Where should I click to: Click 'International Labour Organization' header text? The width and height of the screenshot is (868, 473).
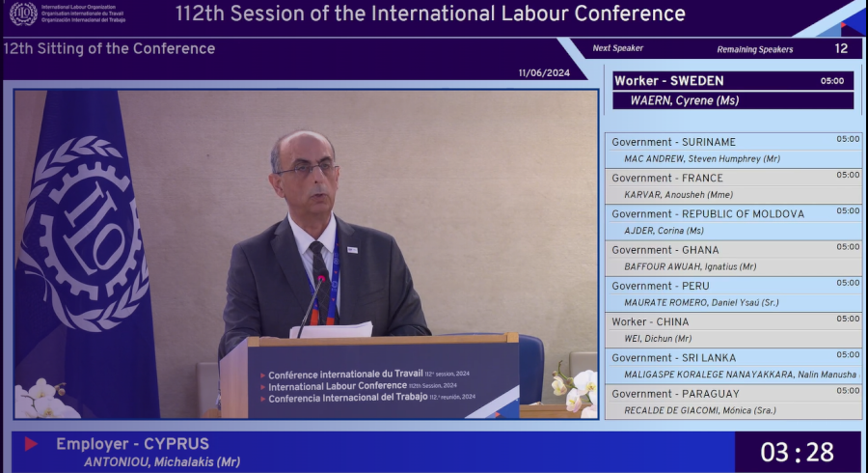coord(78,7)
